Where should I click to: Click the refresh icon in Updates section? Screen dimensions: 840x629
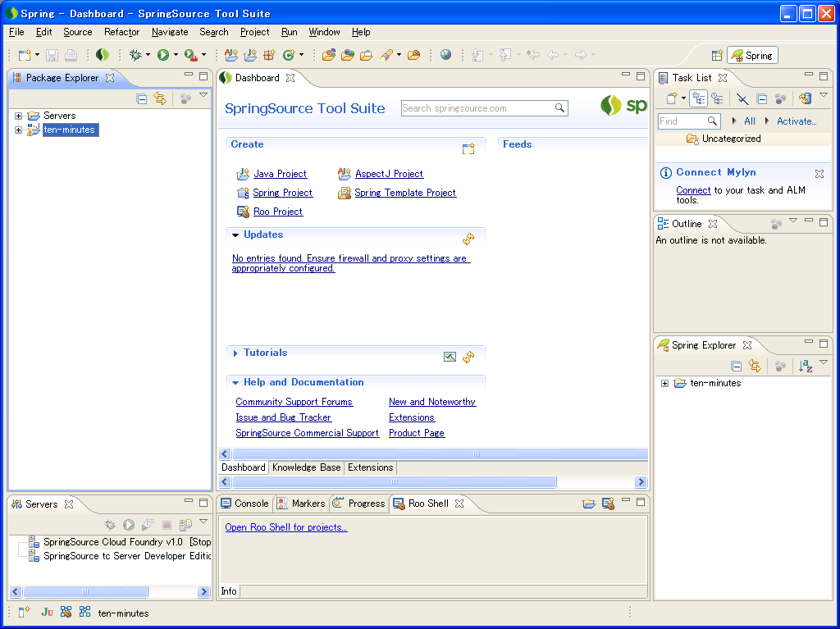(x=468, y=239)
